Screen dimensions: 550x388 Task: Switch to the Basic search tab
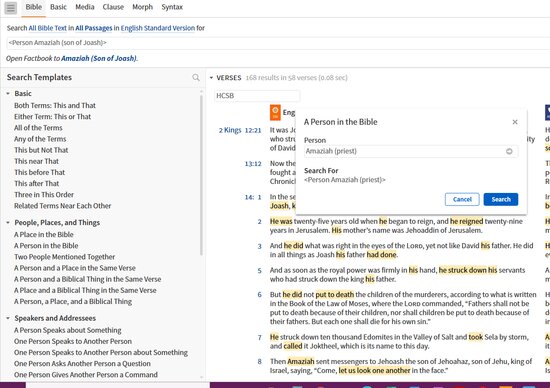[x=58, y=7]
